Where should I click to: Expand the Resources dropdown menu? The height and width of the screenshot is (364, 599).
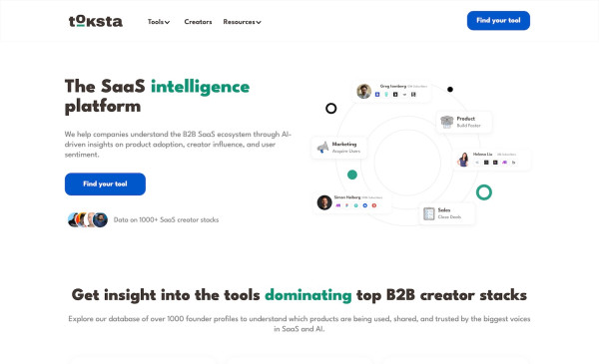click(243, 22)
